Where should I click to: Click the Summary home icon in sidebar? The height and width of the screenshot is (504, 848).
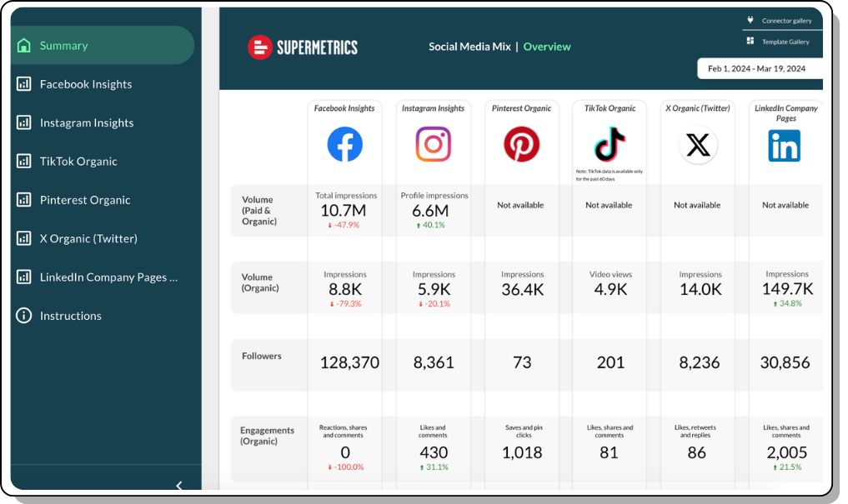24,46
